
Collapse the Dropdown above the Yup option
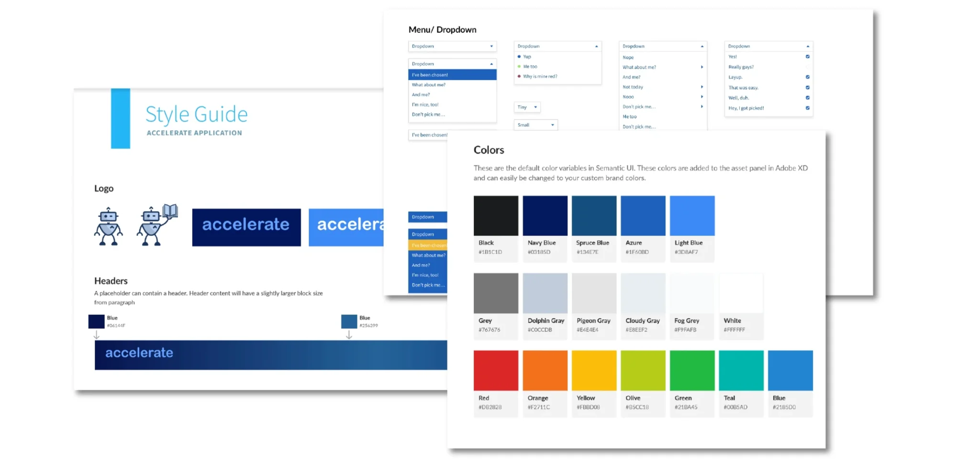[x=557, y=46]
